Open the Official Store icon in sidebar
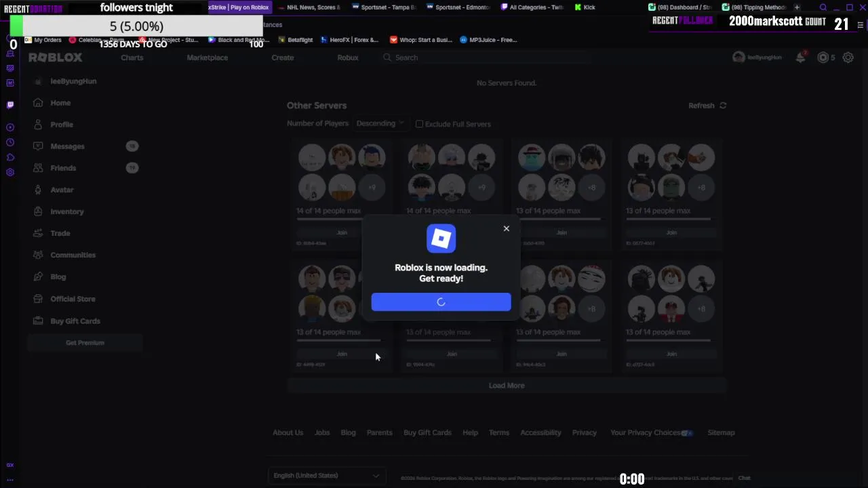This screenshot has height=488, width=868. click(x=38, y=299)
